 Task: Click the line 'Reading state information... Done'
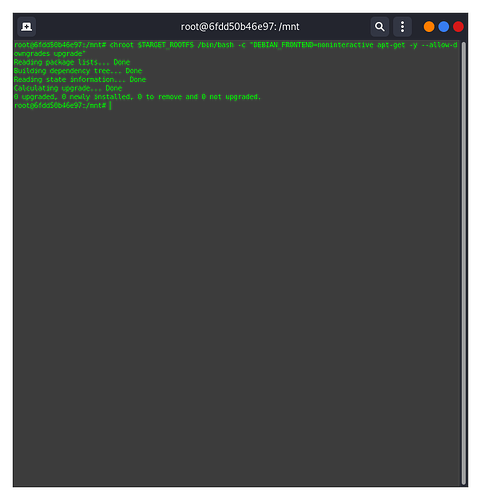(x=80, y=80)
